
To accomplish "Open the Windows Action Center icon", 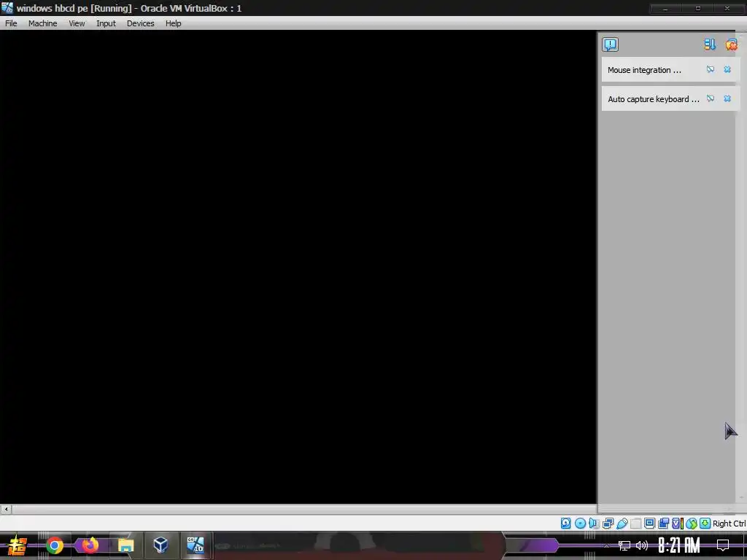I will [723, 545].
